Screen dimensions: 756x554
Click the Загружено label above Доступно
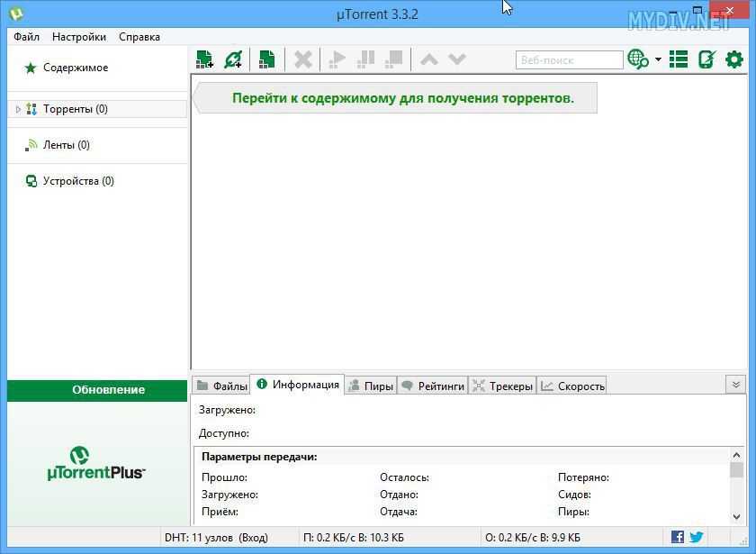point(227,410)
